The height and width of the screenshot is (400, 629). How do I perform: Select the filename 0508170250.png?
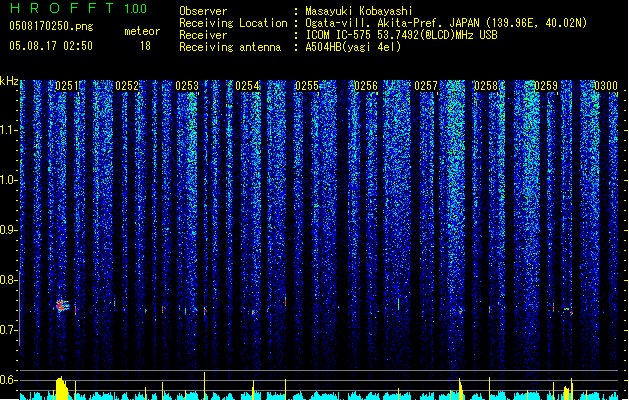click(x=51, y=26)
